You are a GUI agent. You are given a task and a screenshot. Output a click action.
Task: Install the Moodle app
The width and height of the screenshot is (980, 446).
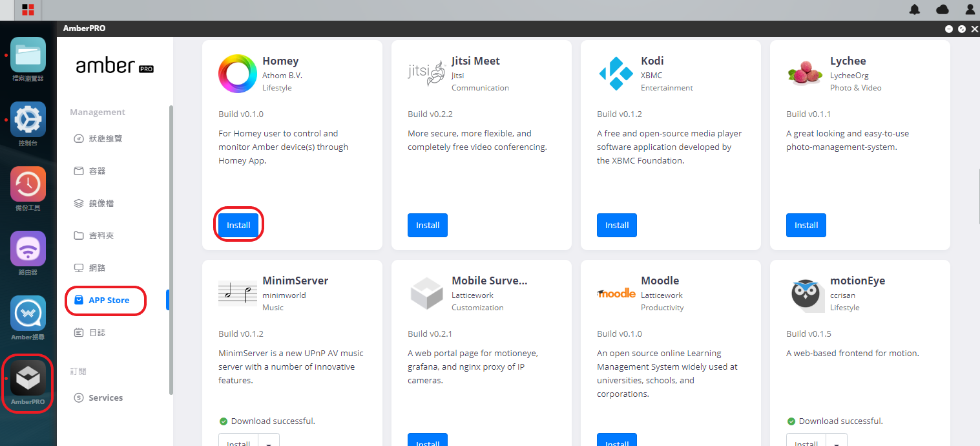pos(617,440)
